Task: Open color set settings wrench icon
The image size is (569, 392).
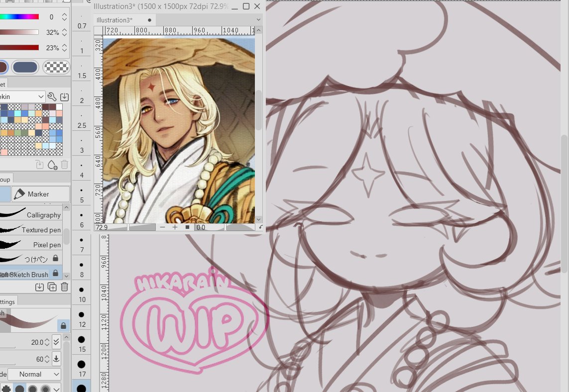Action: pos(52,97)
